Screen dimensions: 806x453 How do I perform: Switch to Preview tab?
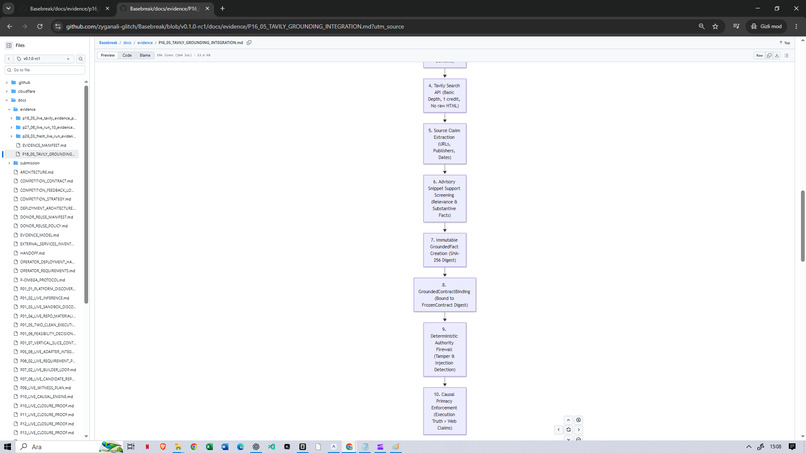coord(107,55)
